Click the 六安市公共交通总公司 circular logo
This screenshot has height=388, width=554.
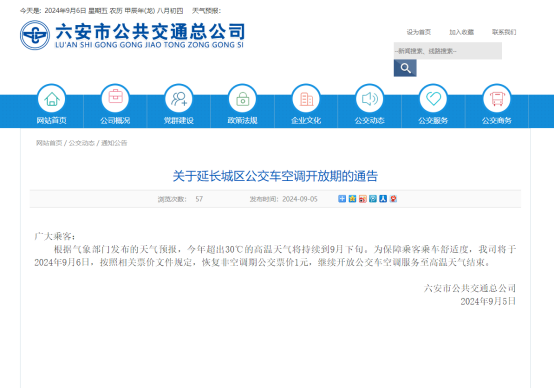point(35,35)
